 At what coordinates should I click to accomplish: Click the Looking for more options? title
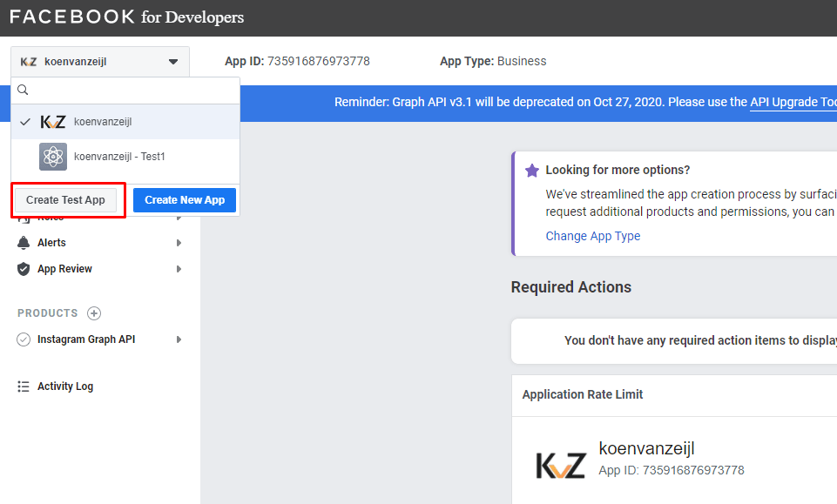coord(618,170)
